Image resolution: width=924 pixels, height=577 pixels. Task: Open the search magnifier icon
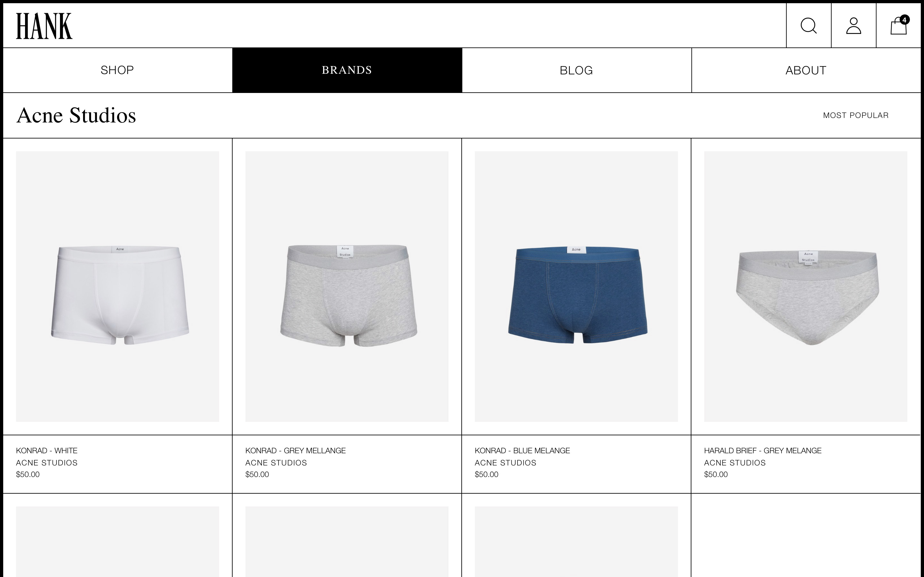(x=808, y=26)
